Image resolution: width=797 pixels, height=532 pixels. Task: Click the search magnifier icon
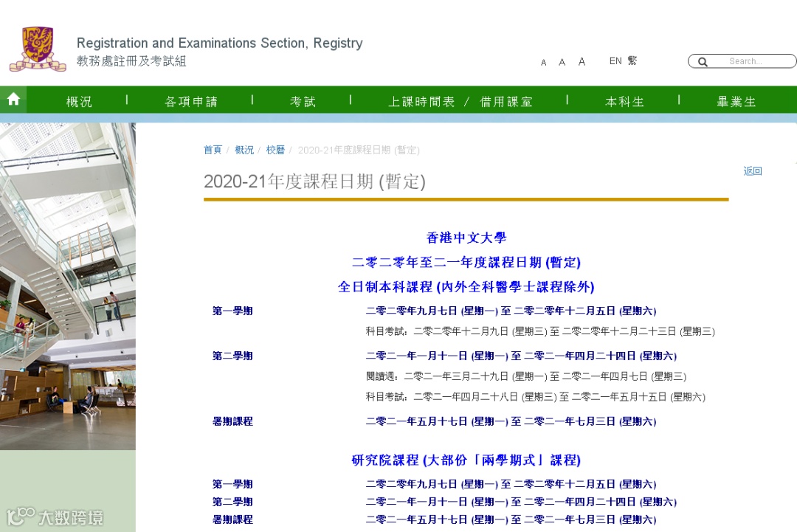point(703,61)
